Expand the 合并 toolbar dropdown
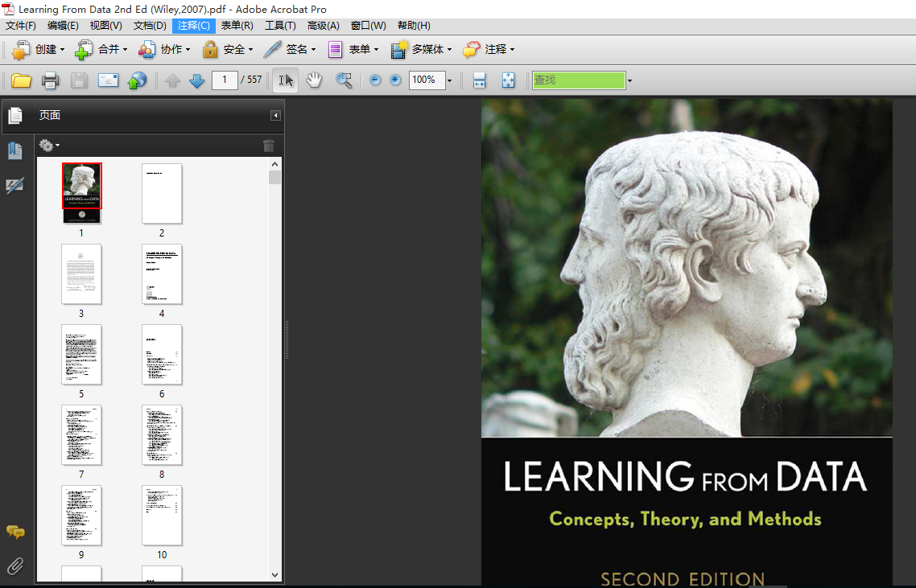This screenshot has width=916, height=588. point(125,50)
